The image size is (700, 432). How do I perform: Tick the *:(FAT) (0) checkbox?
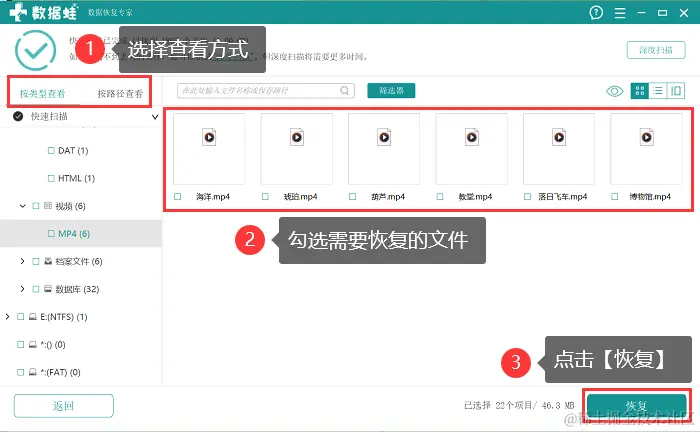click(20, 372)
